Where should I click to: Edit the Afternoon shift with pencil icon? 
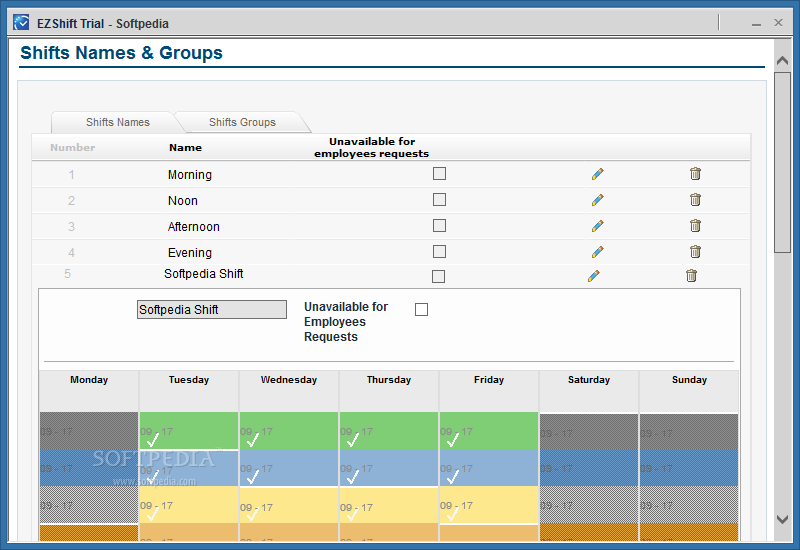(x=597, y=226)
